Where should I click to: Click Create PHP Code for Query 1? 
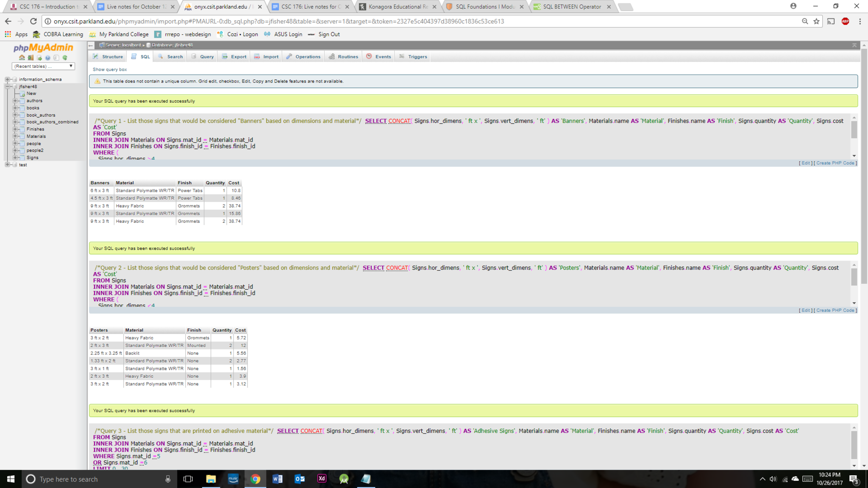point(835,163)
